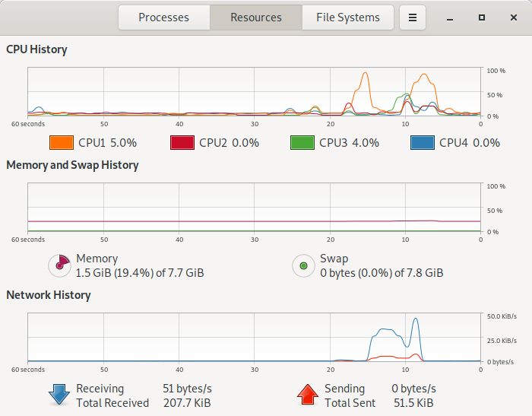
Task: Click inside the CPU history graph
Action: point(255,92)
